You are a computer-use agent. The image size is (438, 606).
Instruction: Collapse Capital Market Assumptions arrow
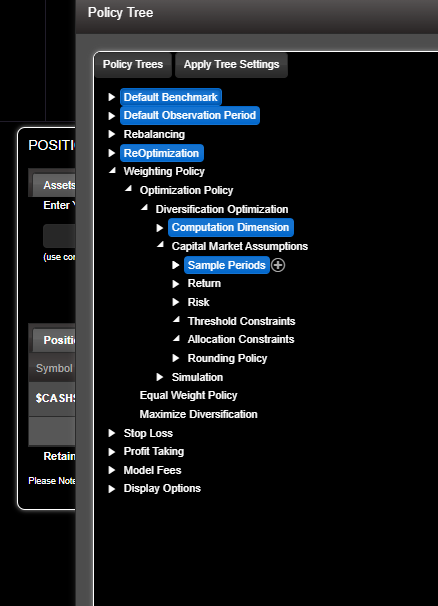pyautogui.click(x=160, y=245)
